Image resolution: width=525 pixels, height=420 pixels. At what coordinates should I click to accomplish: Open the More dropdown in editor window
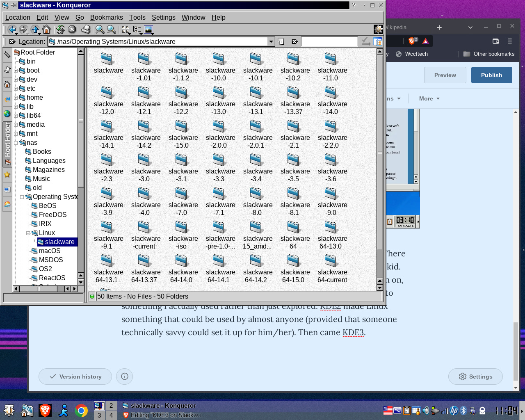point(429,98)
